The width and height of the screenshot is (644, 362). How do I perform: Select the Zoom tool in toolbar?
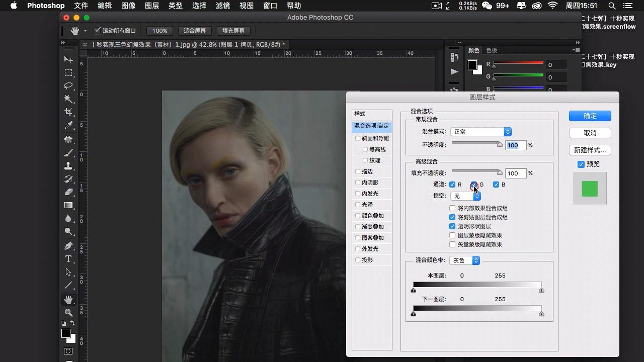pyautogui.click(x=68, y=312)
